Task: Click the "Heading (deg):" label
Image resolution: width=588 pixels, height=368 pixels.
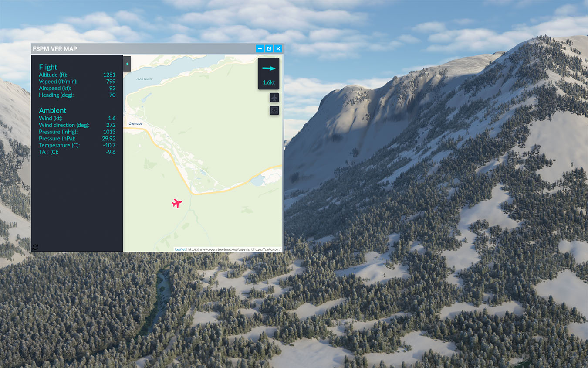Action: point(56,95)
